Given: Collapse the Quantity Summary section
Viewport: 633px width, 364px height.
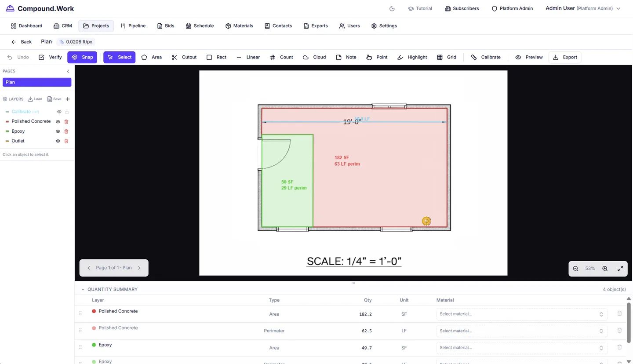Looking at the screenshot, I should pos(83,290).
